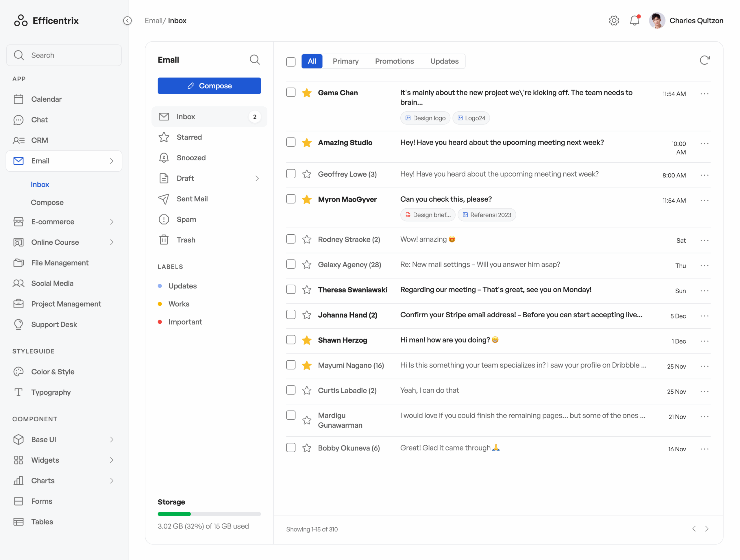The image size is (740, 560).
Task: Click the email panel search icon
Action: click(255, 60)
